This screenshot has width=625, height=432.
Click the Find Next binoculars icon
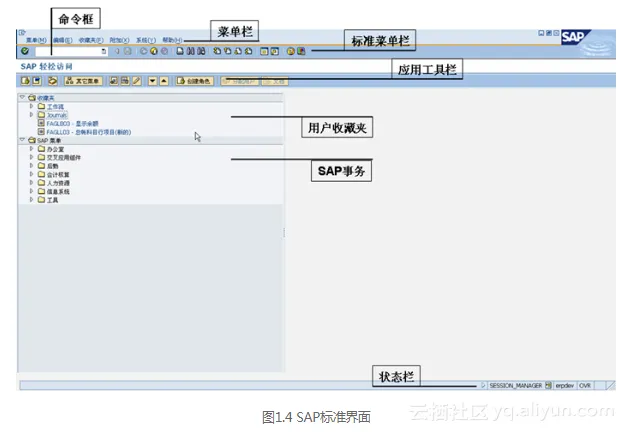(201, 51)
